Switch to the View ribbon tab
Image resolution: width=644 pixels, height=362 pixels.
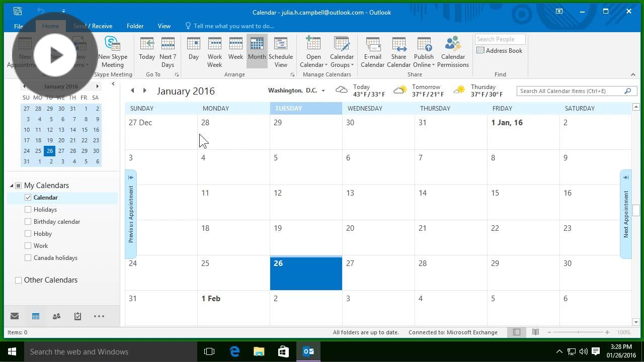pyautogui.click(x=164, y=26)
